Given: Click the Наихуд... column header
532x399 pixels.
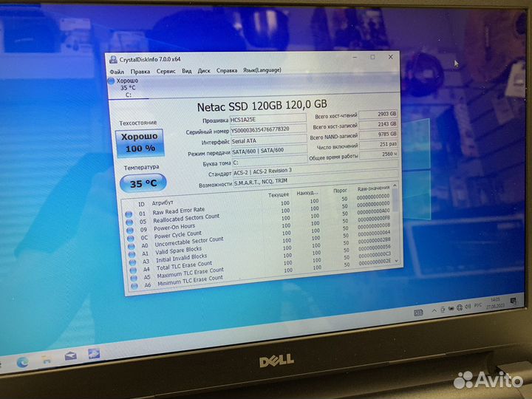Looking at the screenshot, I should pos(307,193).
